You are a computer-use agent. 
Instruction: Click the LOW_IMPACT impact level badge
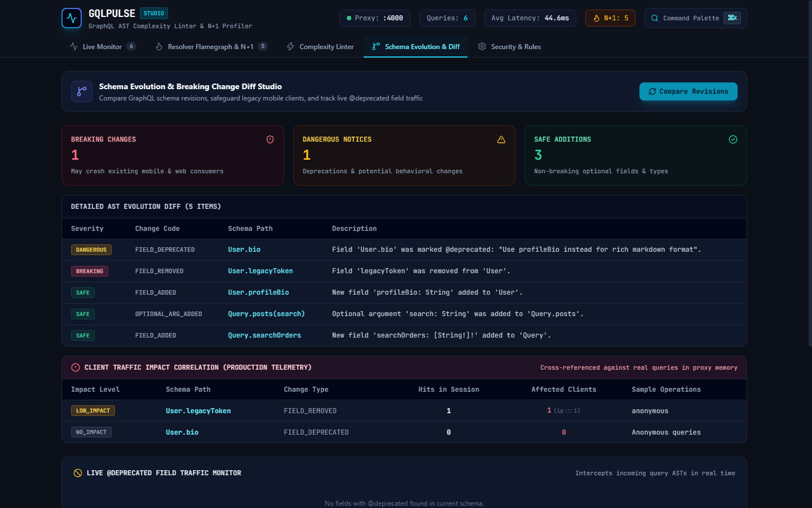pyautogui.click(x=93, y=411)
